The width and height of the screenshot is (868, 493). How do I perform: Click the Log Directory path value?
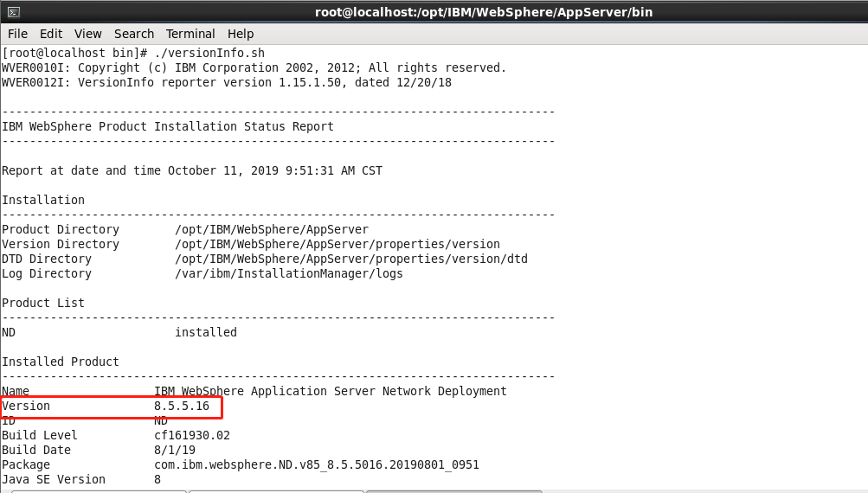289,273
